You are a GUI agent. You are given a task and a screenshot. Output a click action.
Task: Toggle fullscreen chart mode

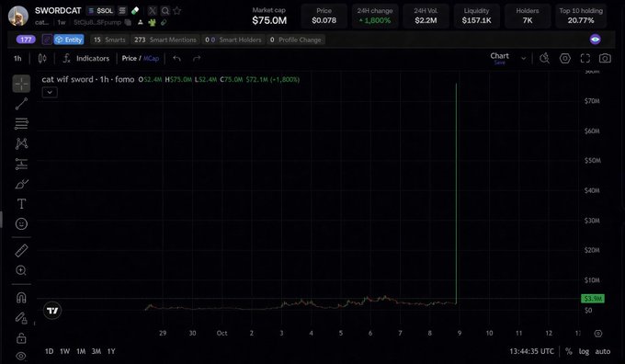coord(585,59)
